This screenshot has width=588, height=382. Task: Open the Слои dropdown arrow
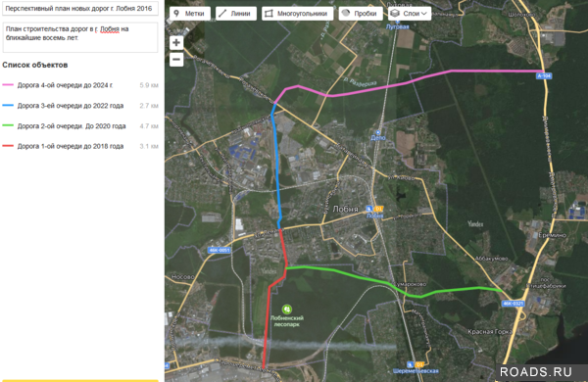(424, 14)
